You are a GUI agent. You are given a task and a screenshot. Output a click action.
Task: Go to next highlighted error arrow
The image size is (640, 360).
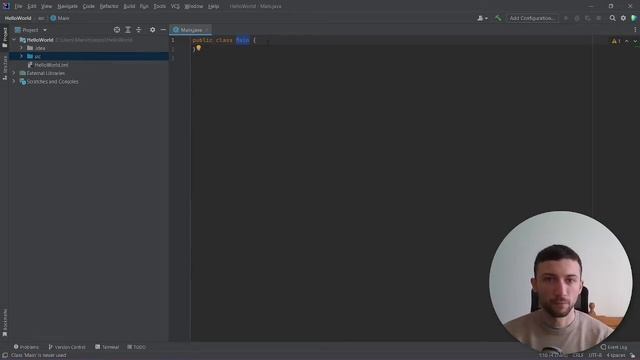[x=635, y=41]
